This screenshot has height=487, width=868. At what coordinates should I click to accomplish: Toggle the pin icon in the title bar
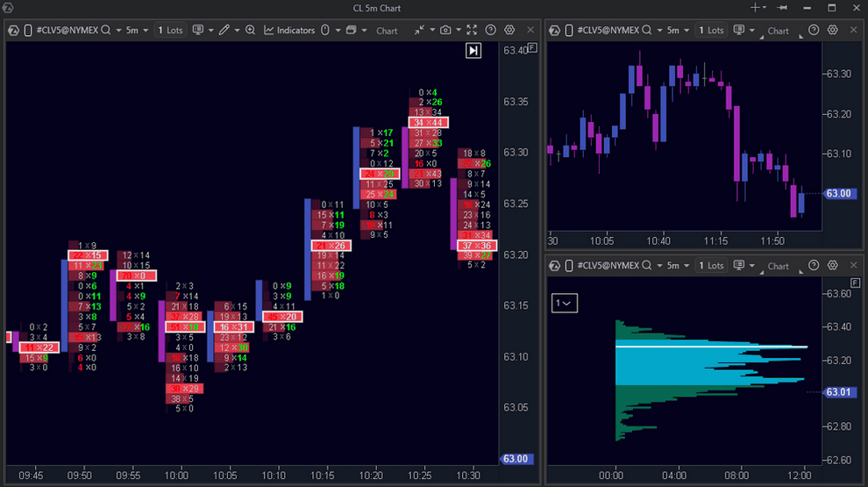point(781,8)
